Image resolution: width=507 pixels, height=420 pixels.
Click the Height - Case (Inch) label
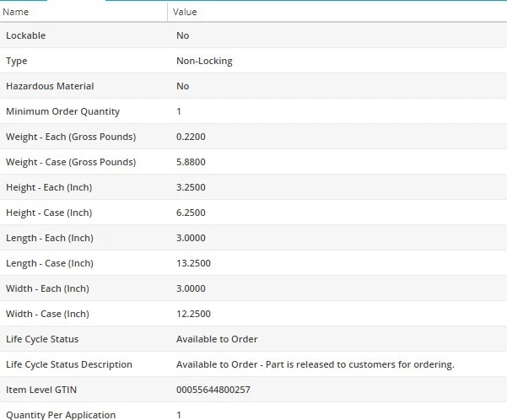click(x=49, y=213)
